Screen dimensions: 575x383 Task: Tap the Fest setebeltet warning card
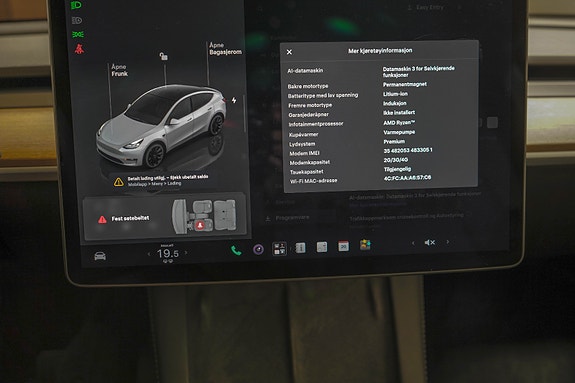[165, 217]
